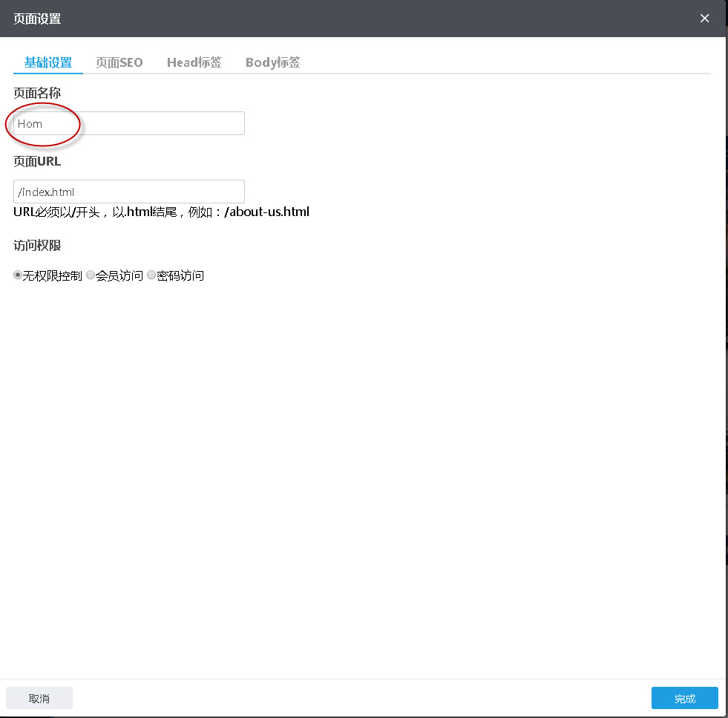Click the 完成 button to finish
The image size is (728, 718).
coord(683,698)
